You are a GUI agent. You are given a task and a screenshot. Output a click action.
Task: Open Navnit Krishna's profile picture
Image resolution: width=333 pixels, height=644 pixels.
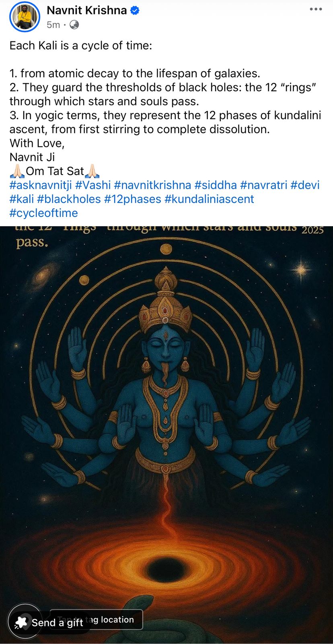coord(25,17)
